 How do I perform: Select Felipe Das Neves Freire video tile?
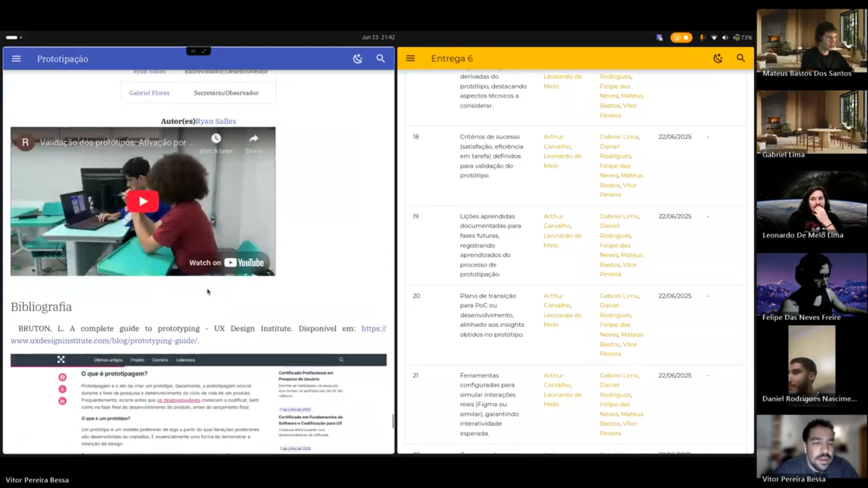pos(812,288)
